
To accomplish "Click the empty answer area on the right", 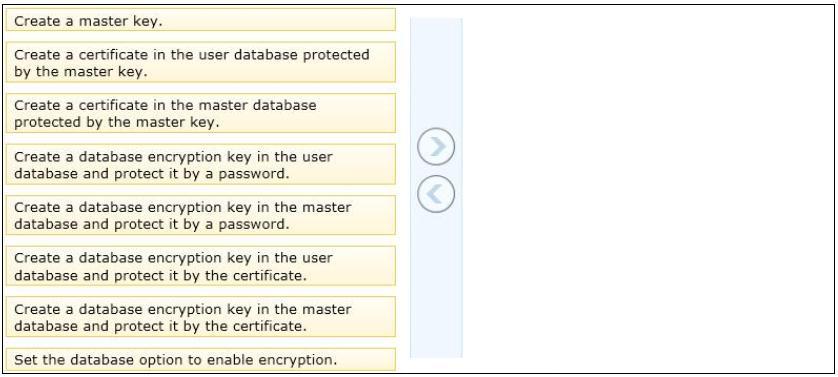I will [x=647, y=188].
